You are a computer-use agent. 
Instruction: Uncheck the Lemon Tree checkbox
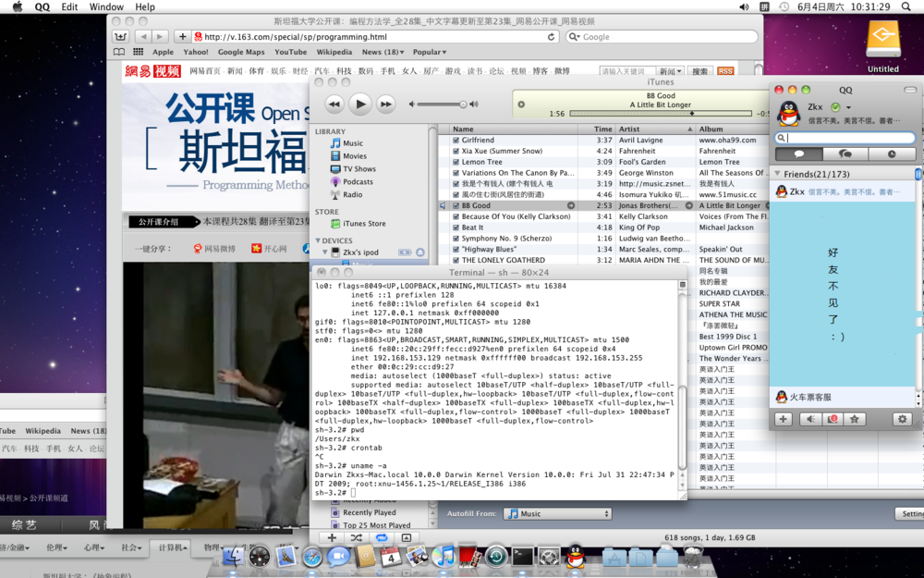(x=456, y=162)
